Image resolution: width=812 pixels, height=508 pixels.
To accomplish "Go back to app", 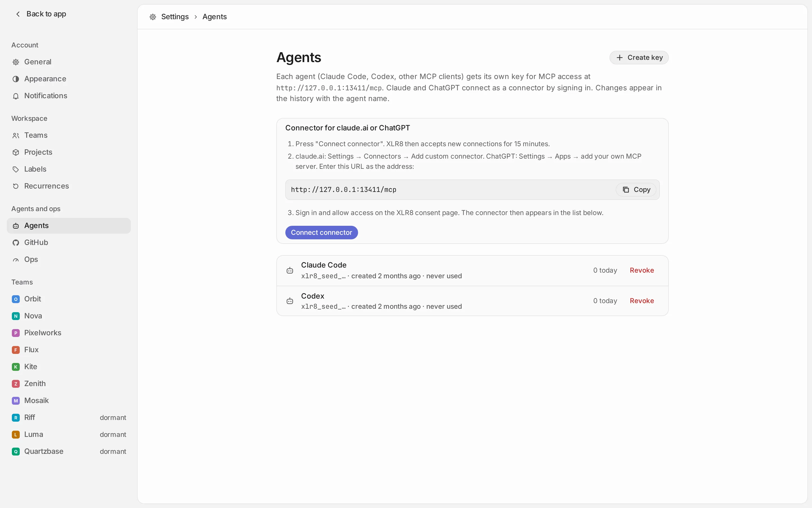I will [41, 14].
